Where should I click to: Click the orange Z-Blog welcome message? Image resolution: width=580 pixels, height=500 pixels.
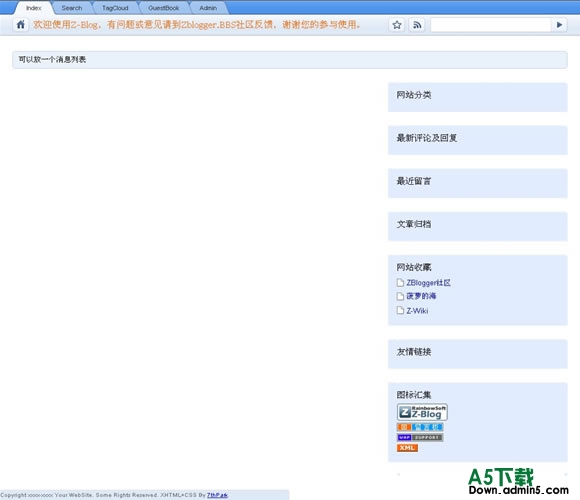pyautogui.click(x=197, y=25)
